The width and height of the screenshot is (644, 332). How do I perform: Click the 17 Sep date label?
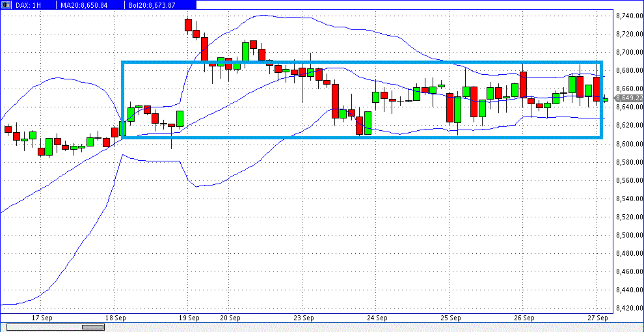tap(42, 318)
